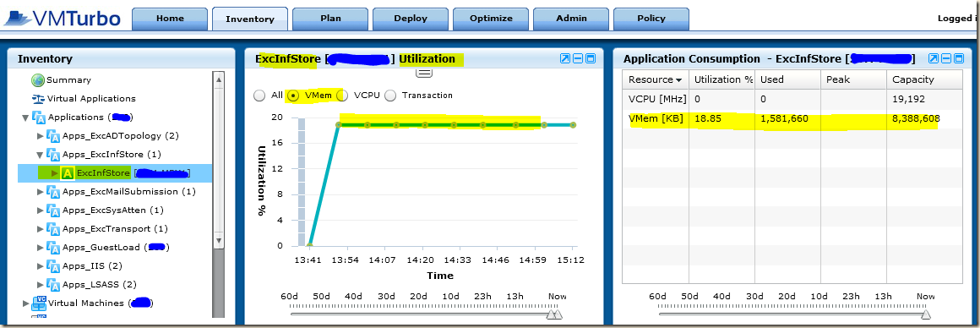Click the Apps_IIS group icon
Viewport: 980px width, 328px height.
[x=54, y=266]
